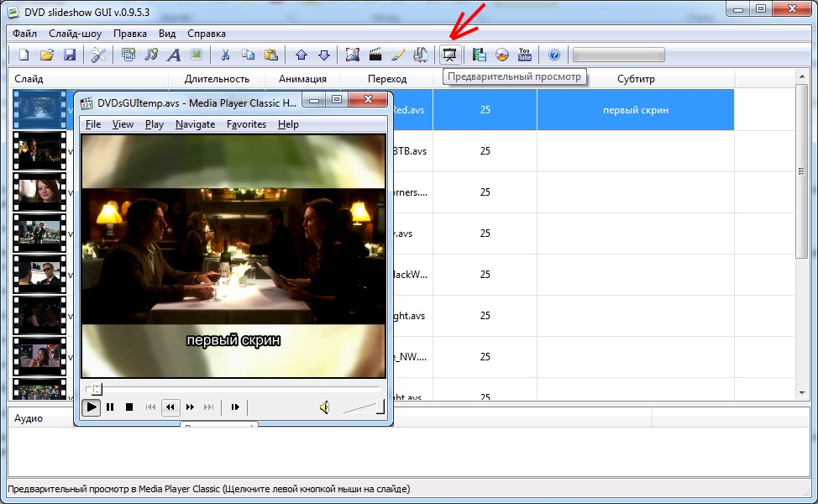Add music with the note icon

click(x=151, y=55)
